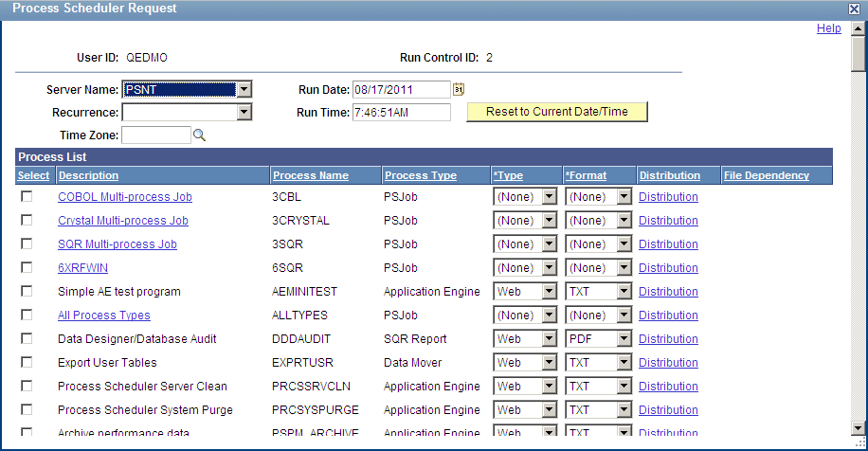Select the SQR Multi-process Job checkbox
Screen dimensions: 868x451
[x=27, y=244]
